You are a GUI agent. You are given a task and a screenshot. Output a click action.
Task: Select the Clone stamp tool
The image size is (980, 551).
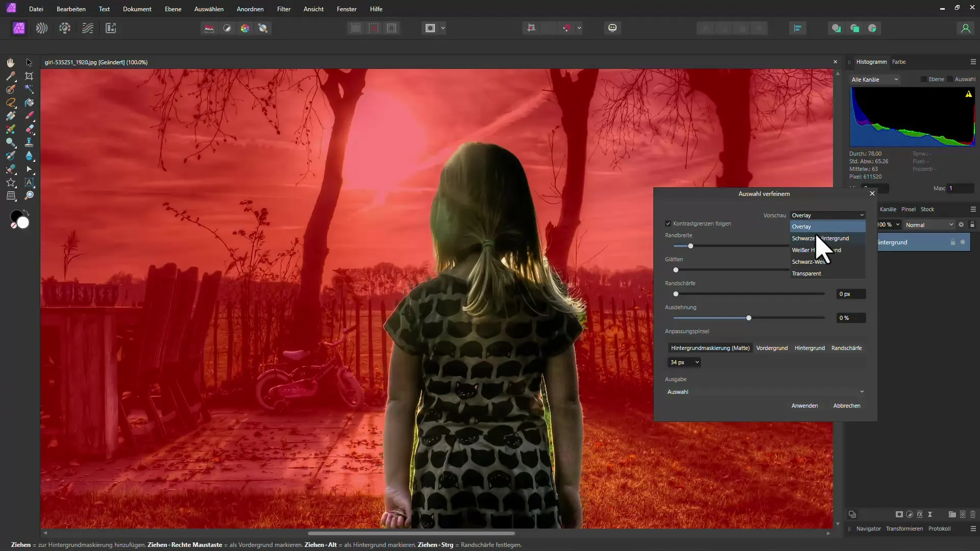[29, 142]
